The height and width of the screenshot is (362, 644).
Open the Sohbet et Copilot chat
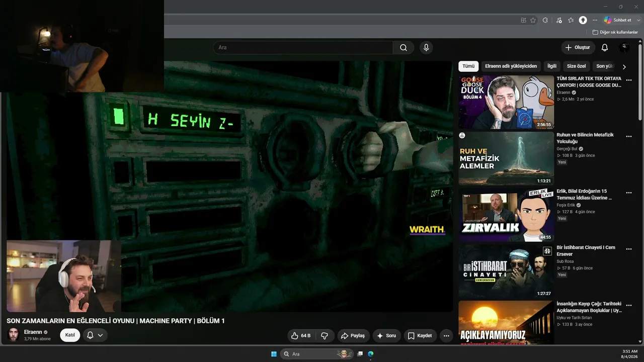[x=618, y=20]
